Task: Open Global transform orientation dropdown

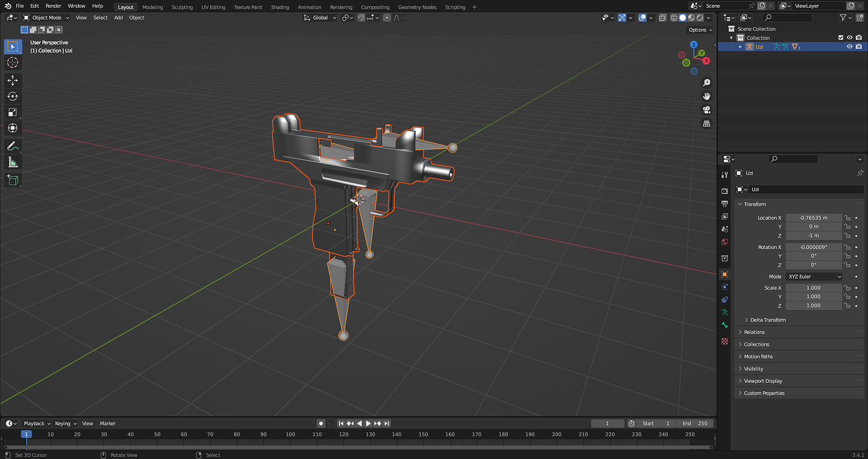Action: pyautogui.click(x=320, y=18)
